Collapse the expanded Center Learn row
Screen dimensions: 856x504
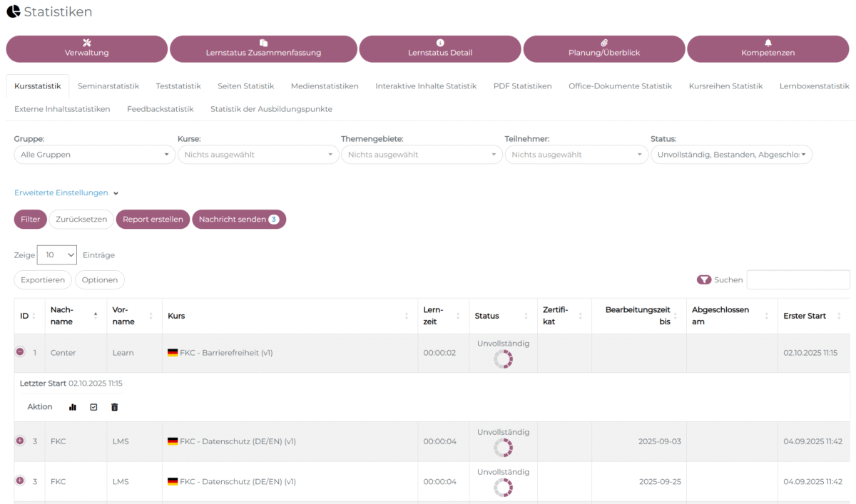[x=20, y=352]
